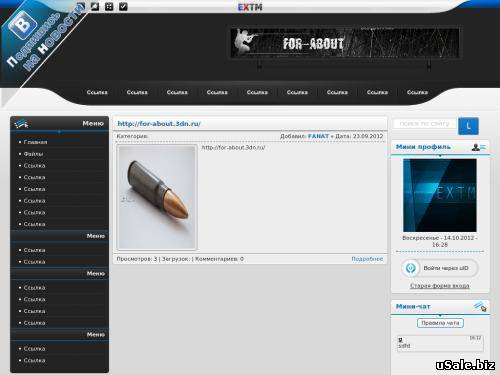Click Правила чата button
Image resolution: width=500 pixels, height=375 pixels.
440,323
